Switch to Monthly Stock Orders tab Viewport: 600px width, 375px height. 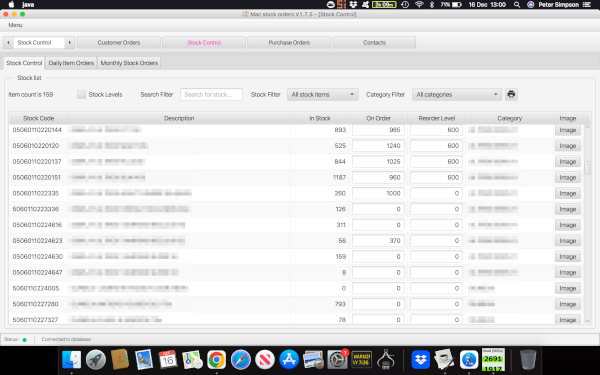click(129, 63)
